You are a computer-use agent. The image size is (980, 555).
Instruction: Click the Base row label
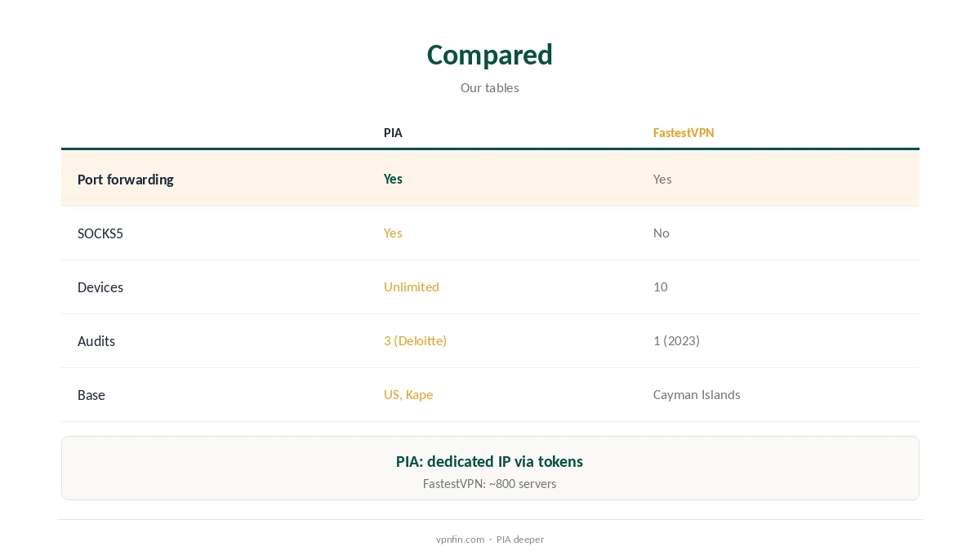click(x=91, y=395)
